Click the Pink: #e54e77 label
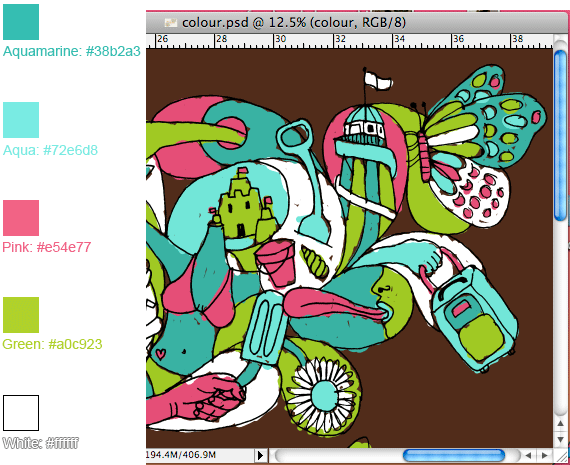The height and width of the screenshot is (465, 570). [x=47, y=247]
